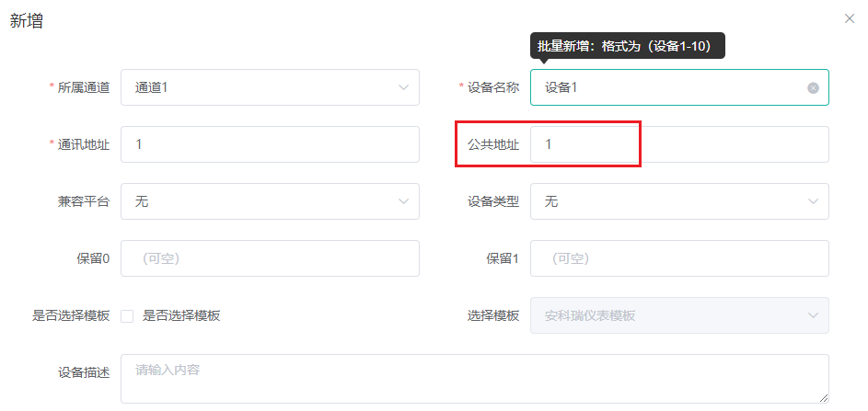Close the 新增 dialog with the X icon
Viewport: 868px width, 411px height.
click(x=850, y=18)
